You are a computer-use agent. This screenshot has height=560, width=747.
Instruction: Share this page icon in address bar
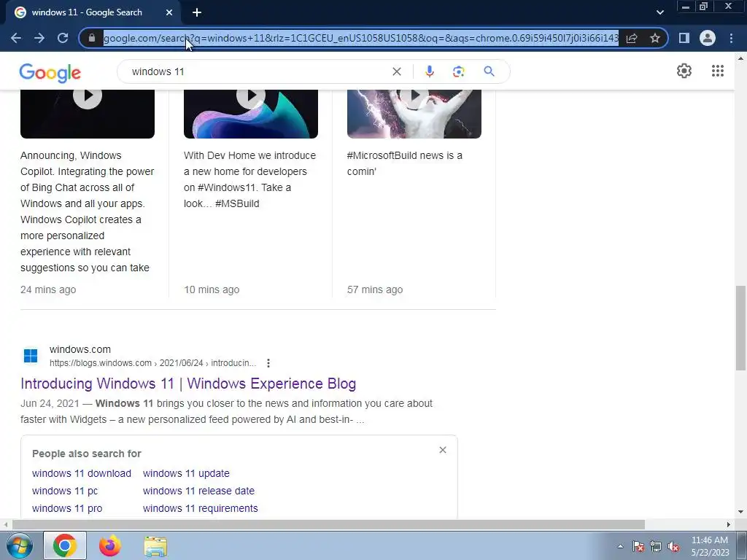tap(632, 38)
